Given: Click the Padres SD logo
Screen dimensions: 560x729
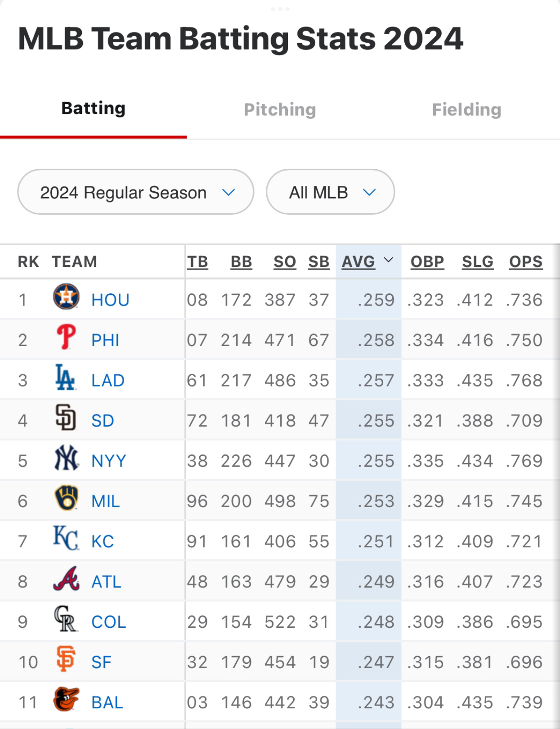Looking at the screenshot, I should pos(66,418).
